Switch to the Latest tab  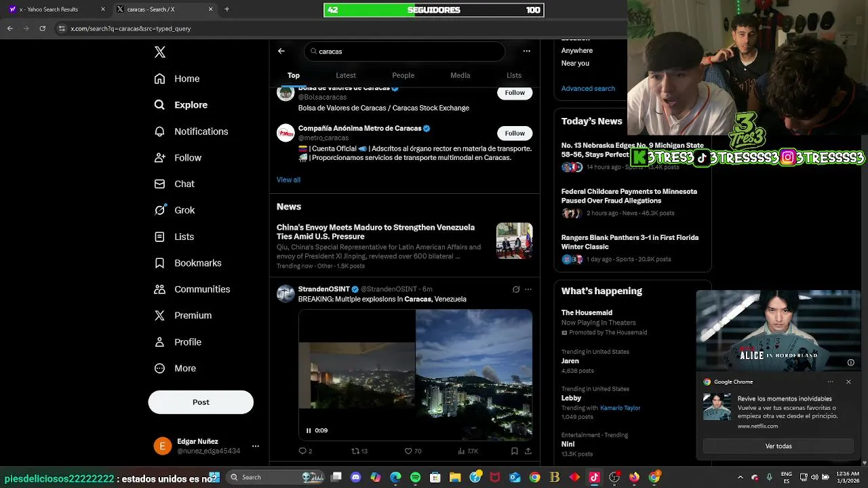[x=346, y=75]
